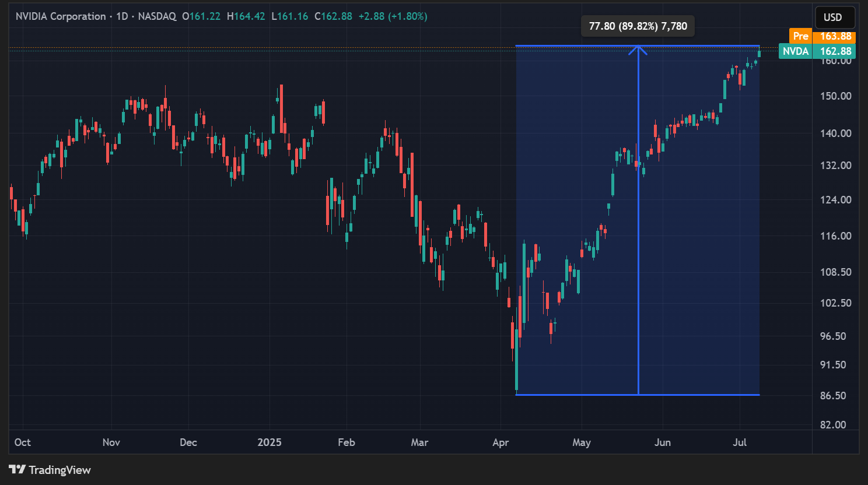Click the Jul label on time axis
The image size is (868, 485).
click(x=740, y=442)
